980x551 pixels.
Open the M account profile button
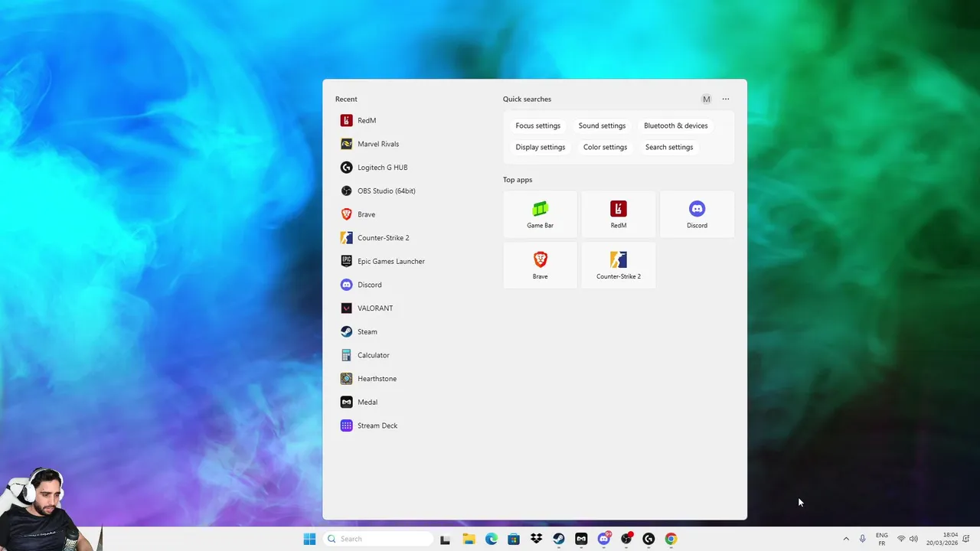706,99
